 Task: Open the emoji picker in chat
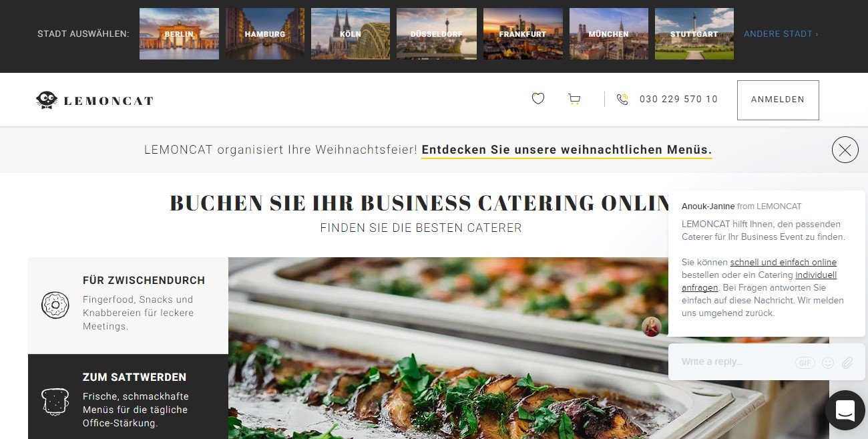828,363
